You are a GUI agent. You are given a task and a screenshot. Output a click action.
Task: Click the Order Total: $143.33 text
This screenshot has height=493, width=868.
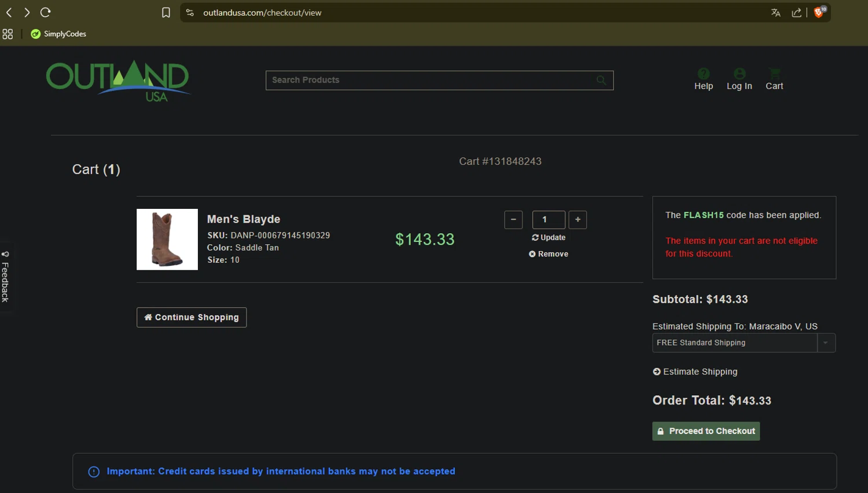(712, 400)
